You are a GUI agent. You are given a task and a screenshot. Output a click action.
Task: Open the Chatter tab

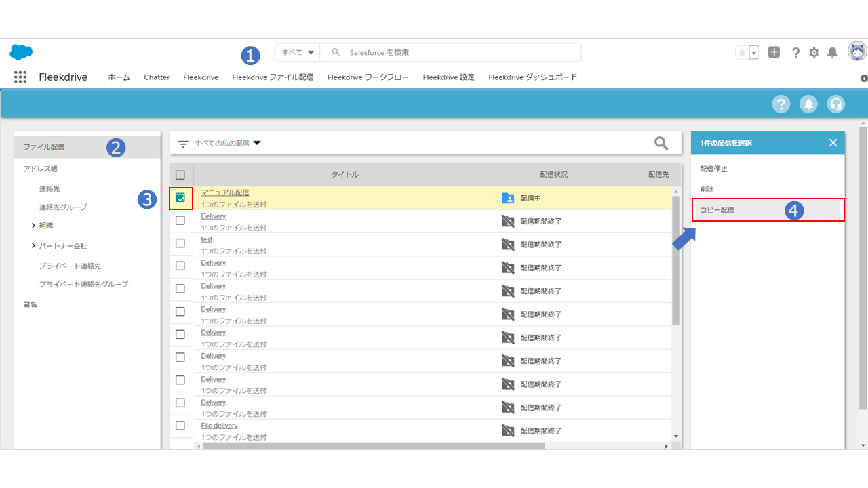pos(157,77)
